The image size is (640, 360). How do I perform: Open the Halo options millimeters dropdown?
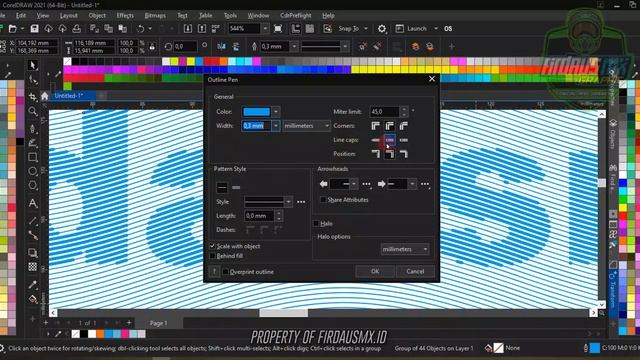pos(405,249)
